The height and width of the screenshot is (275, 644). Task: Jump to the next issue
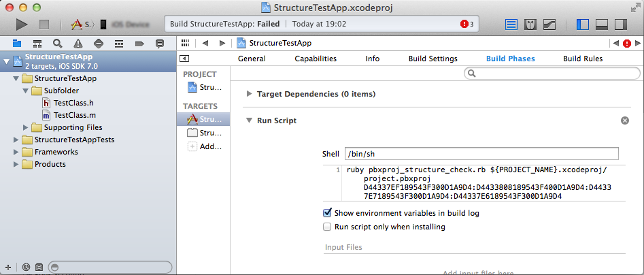pos(638,43)
